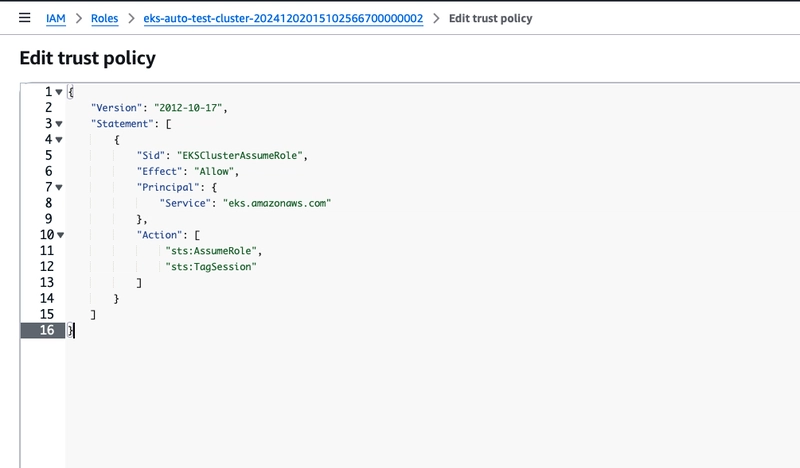The image size is (800, 468).
Task: Collapse the statement object on line 4
Action: pos(59,140)
